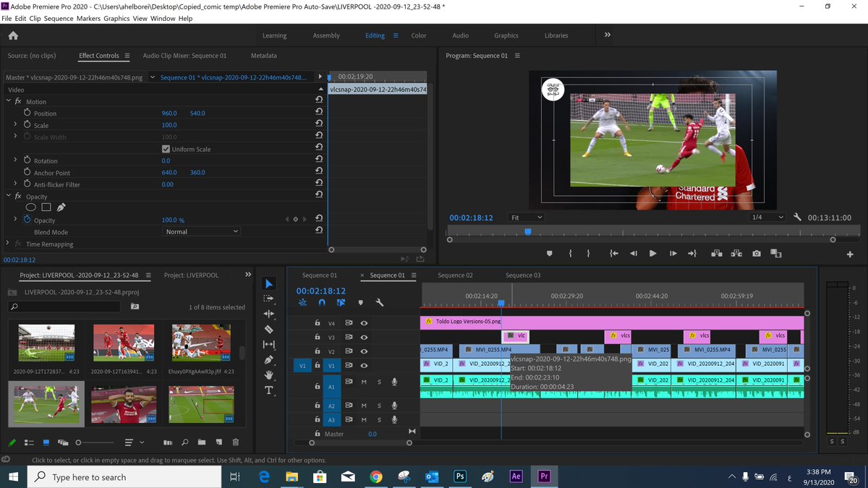Open Blend Mode dropdown

202,231
